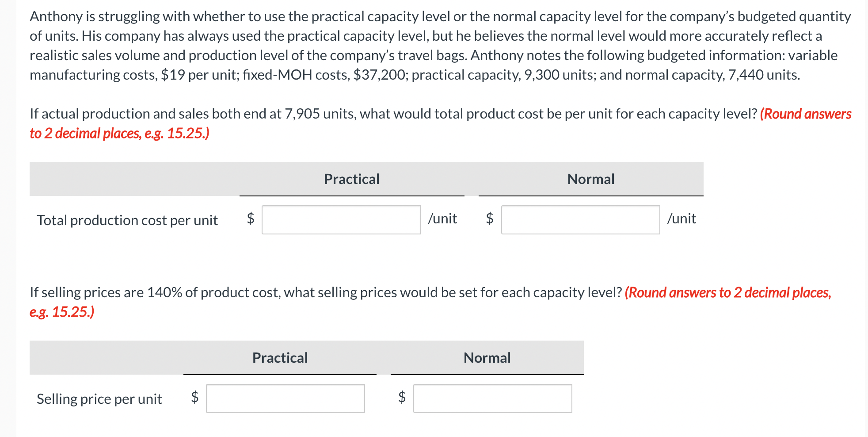Click the Practical total production cost input

pyautogui.click(x=341, y=220)
